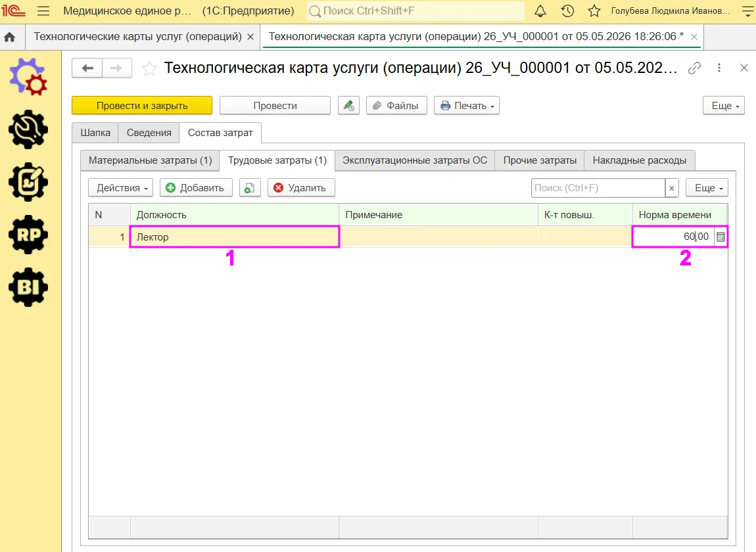Navigate back with the left arrow
Image resolution: width=756 pixels, height=552 pixels.
click(87, 68)
